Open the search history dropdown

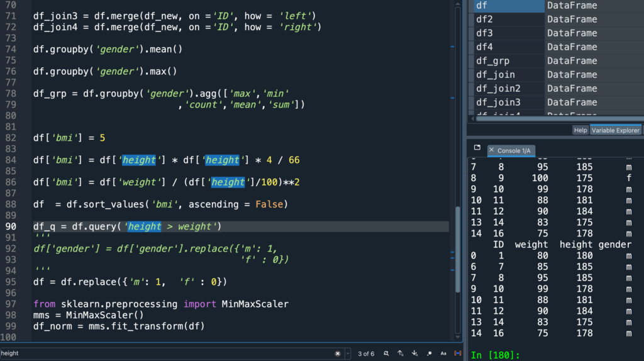coord(348,353)
